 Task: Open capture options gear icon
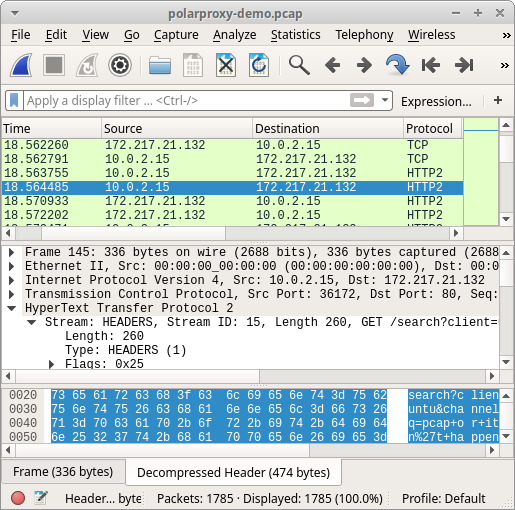coord(120,65)
